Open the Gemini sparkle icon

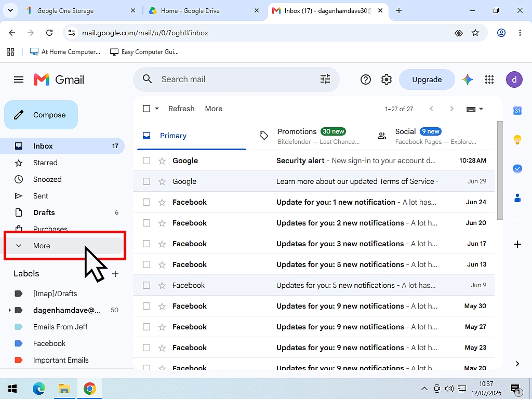click(468, 79)
